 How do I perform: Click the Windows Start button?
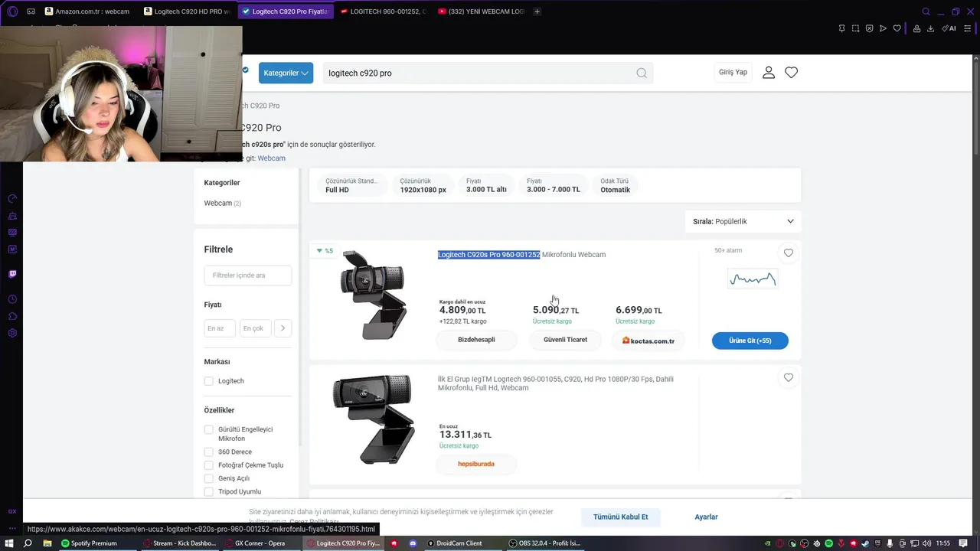pyautogui.click(x=9, y=543)
